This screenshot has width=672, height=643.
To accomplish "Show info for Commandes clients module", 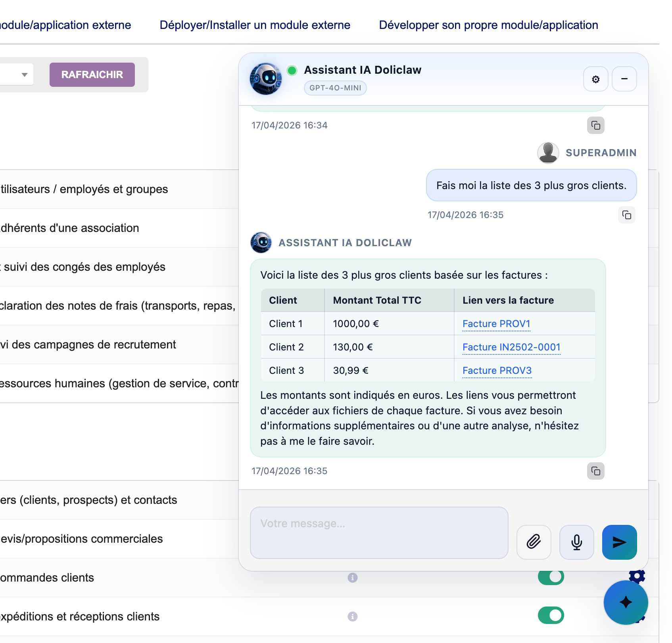I will click(x=352, y=578).
